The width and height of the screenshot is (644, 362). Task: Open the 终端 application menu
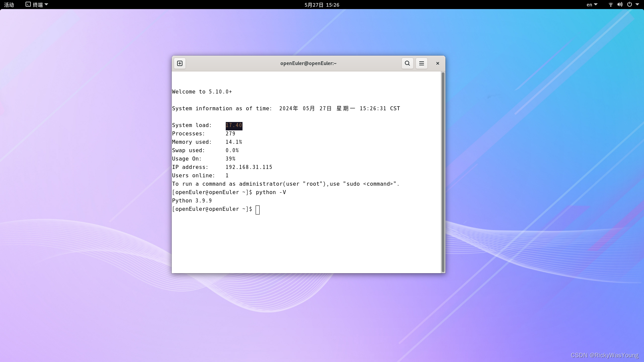pyautogui.click(x=37, y=5)
